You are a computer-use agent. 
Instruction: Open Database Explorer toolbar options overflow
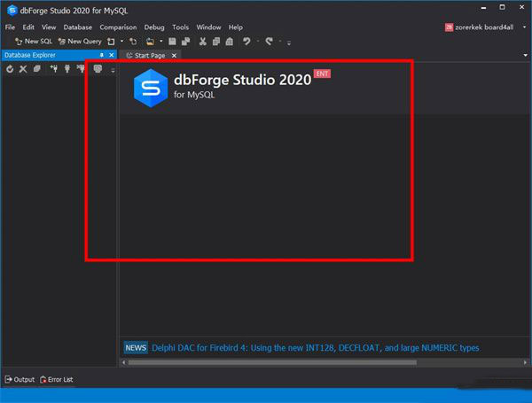click(x=113, y=71)
